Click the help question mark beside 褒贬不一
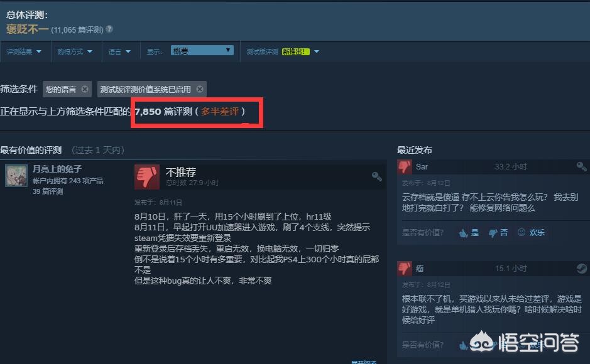 109,29
